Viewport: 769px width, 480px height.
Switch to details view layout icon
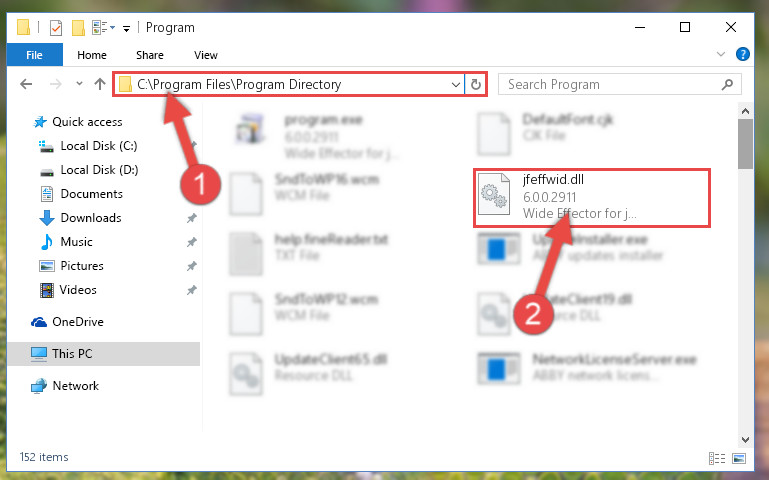pyautogui.click(x=717, y=458)
